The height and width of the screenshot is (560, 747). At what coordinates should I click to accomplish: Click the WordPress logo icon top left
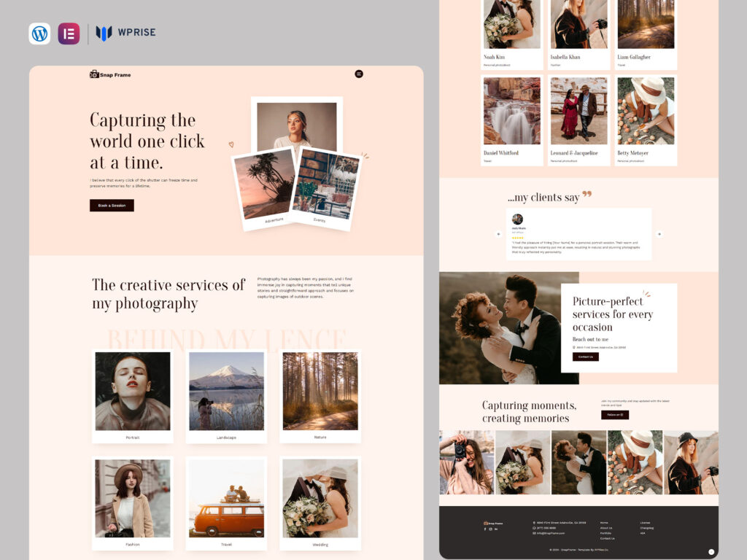coord(39,33)
